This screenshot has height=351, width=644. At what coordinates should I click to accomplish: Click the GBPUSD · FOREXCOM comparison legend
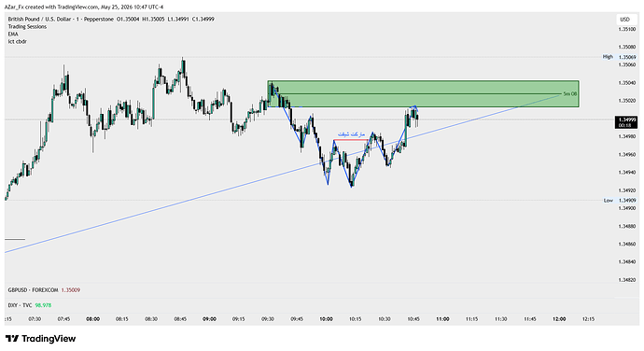pyautogui.click(x=33, y=290)
